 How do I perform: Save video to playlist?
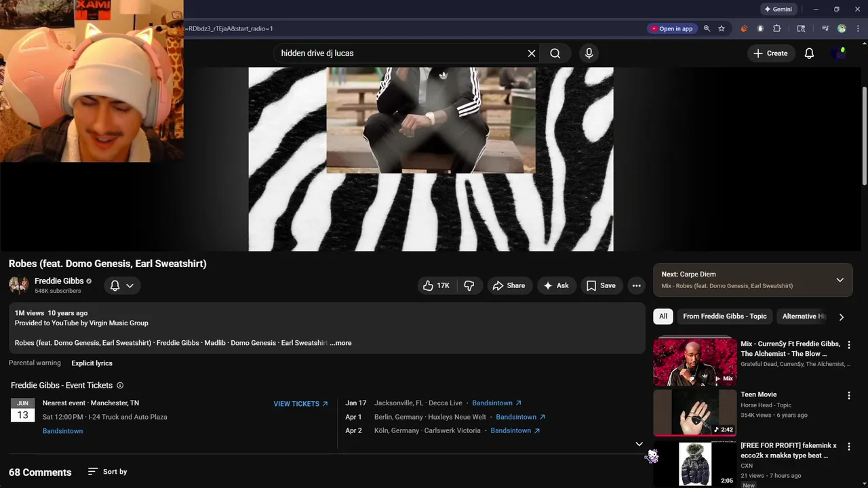point(601,286)
